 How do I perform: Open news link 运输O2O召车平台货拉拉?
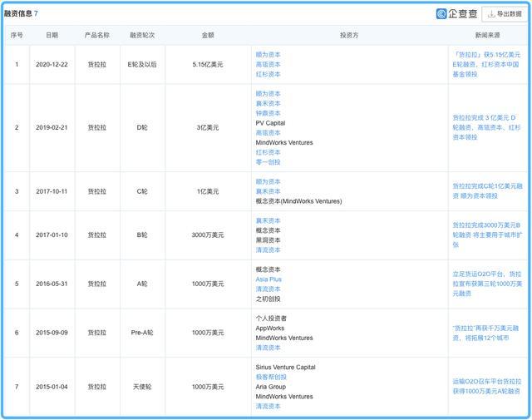point(487,387)
